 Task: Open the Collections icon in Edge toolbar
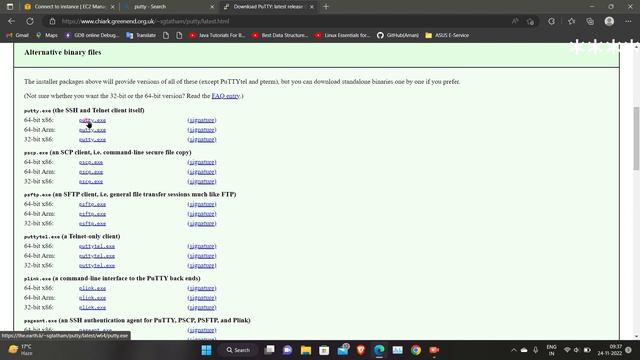tap(590, 21)
